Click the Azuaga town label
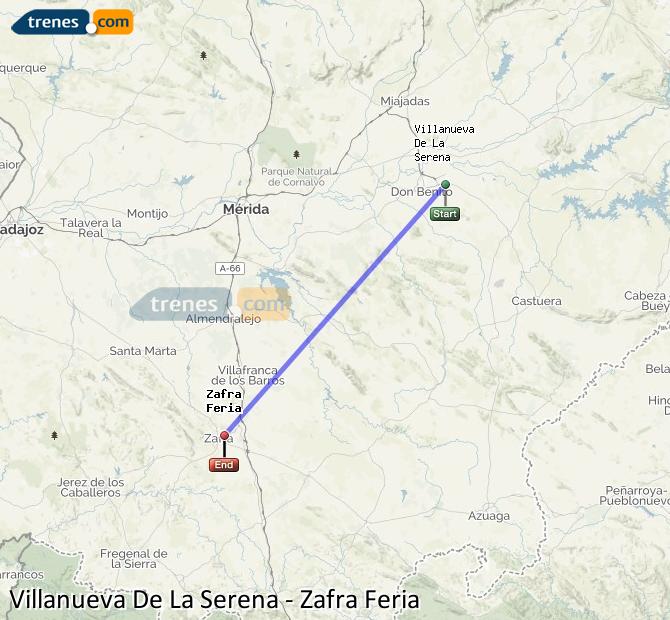The width and height of the screenshot is (670, 620). point(489,516)
